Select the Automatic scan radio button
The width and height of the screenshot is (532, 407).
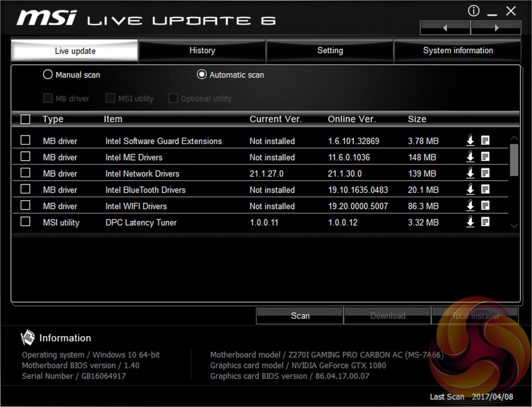[202, 74]
